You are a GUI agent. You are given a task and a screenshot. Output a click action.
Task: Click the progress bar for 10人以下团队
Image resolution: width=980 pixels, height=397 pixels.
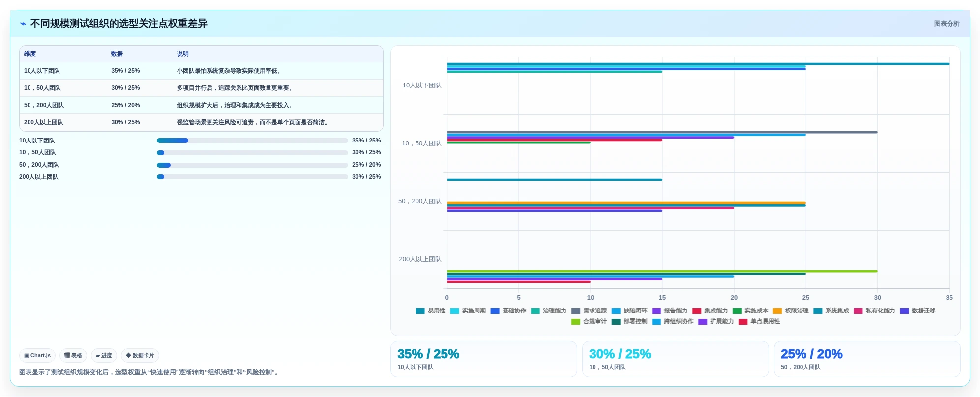252,141
